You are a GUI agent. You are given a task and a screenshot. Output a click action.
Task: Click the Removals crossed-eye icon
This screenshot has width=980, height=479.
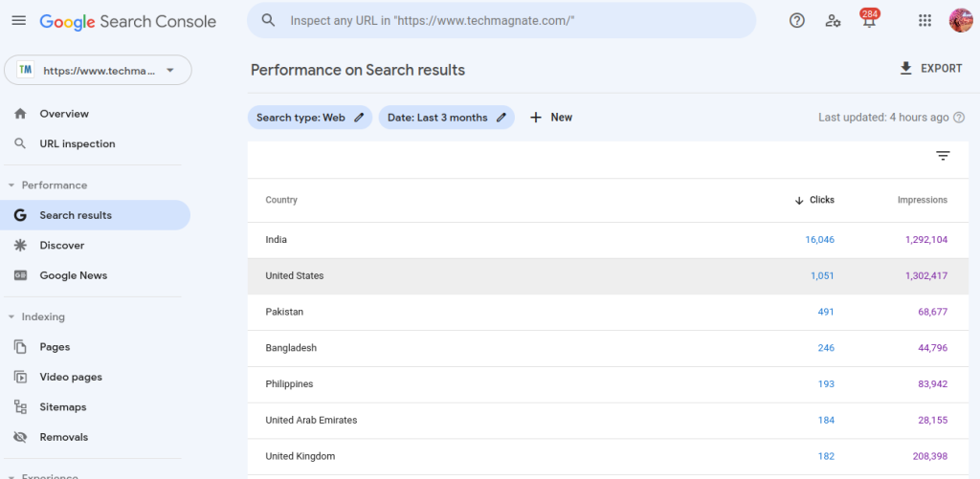[20, 437]
